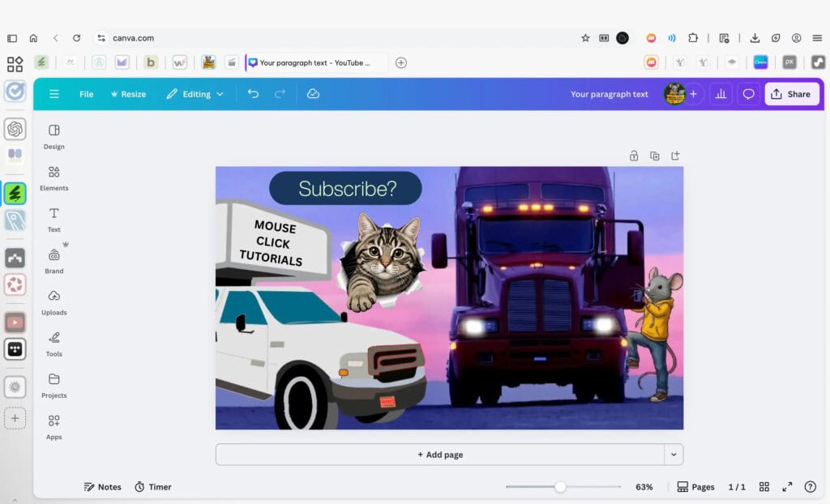Open the File menu
The image size is (830, 504).
tap(87, 94)
